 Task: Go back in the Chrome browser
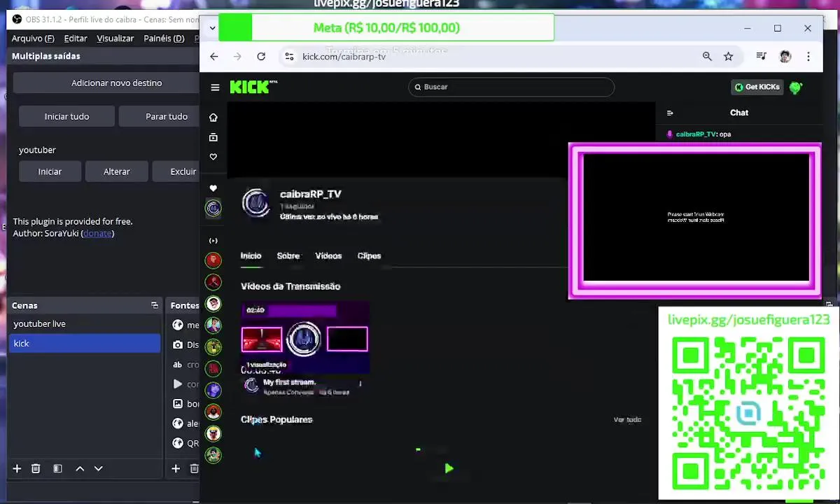coord(214,57)
